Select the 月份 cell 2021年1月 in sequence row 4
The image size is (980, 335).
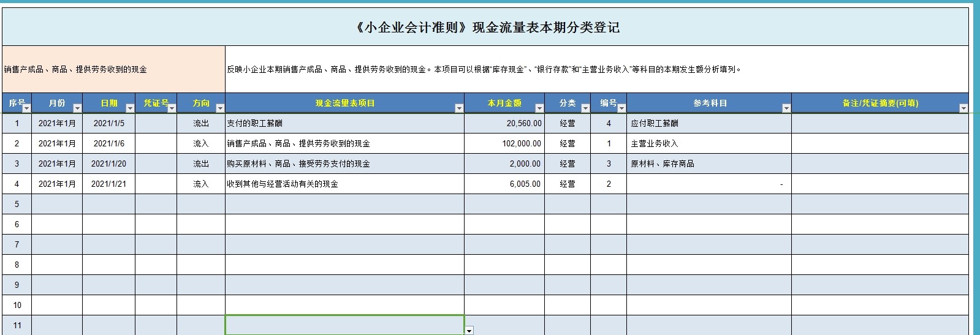click(57, 184)
